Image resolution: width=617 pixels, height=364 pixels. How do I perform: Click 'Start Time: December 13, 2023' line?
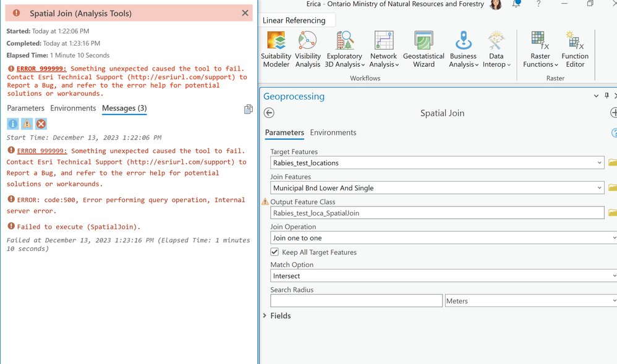point(84,137)
